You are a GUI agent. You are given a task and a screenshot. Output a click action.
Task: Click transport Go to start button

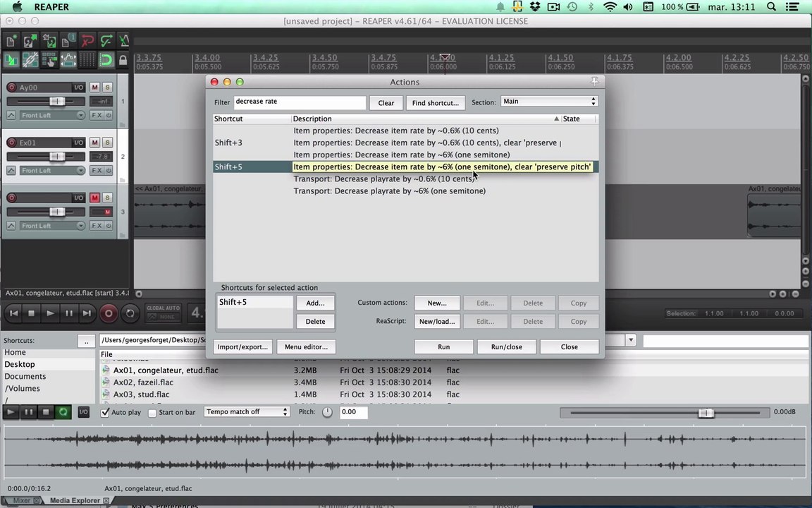click(14, 313)
